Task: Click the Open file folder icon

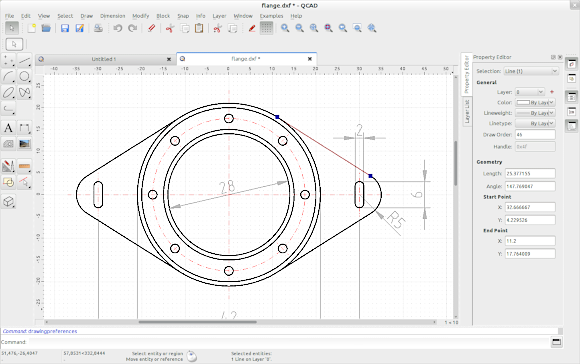Action: (46, 28)
